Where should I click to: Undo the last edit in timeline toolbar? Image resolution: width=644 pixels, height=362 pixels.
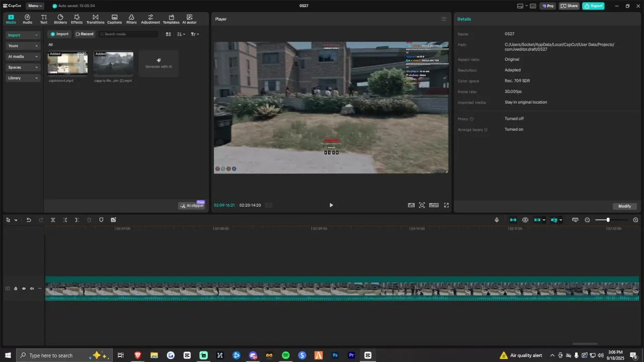coord(29,220)
